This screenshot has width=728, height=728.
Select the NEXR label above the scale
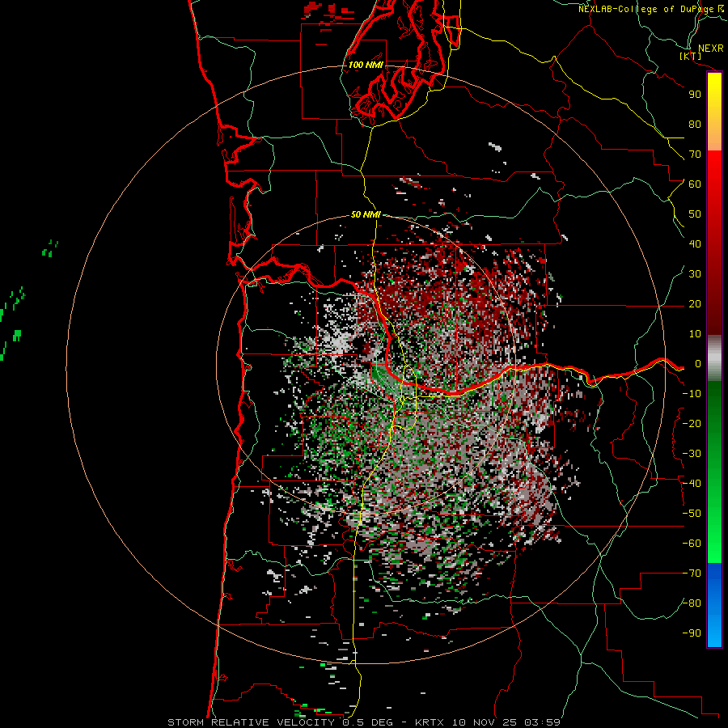tap(710, 49)
